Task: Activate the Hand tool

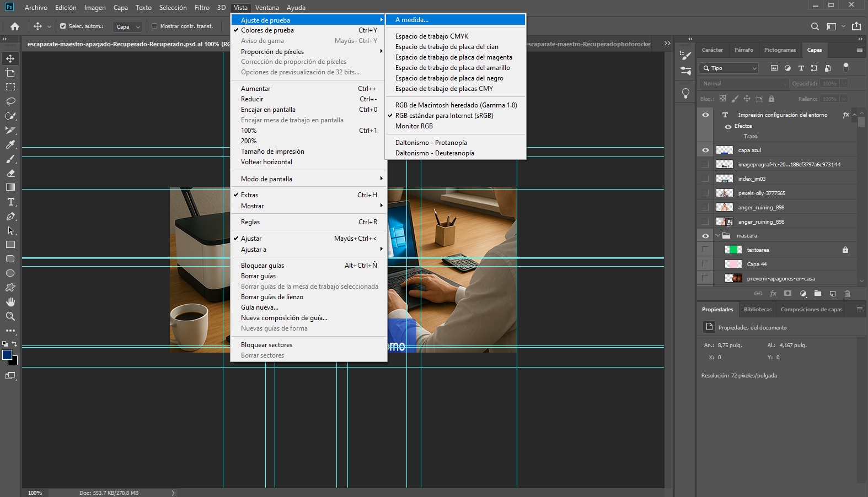Action: coord(10,302)
